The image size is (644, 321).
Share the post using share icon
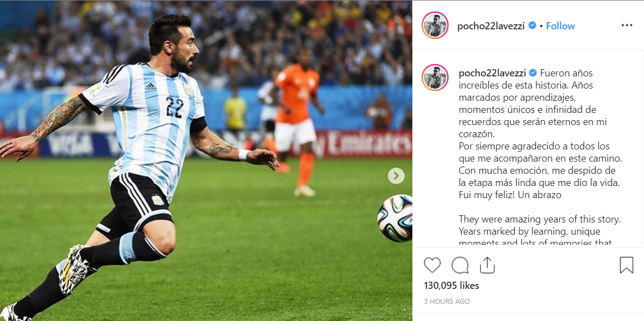coord(487,265)
